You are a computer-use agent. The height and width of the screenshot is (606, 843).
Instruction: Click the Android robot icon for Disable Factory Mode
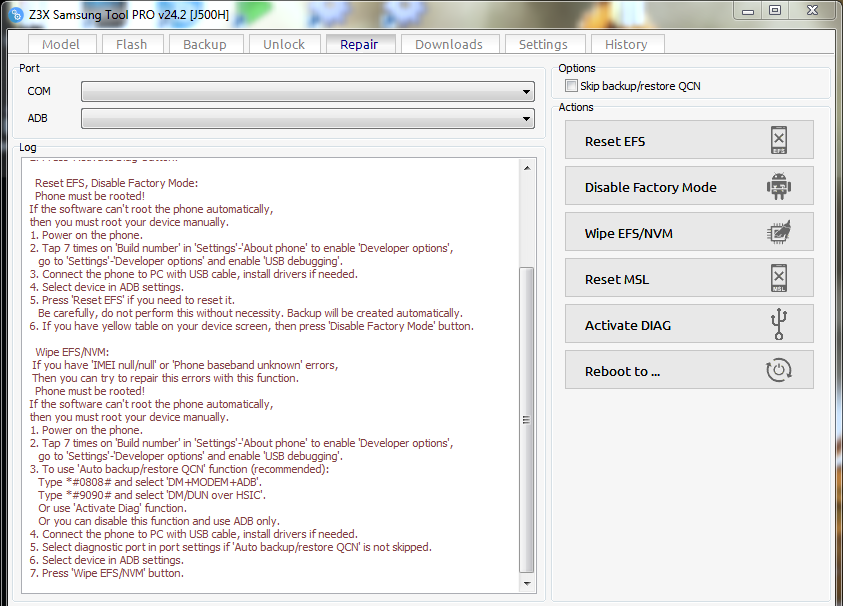(778, 187)
